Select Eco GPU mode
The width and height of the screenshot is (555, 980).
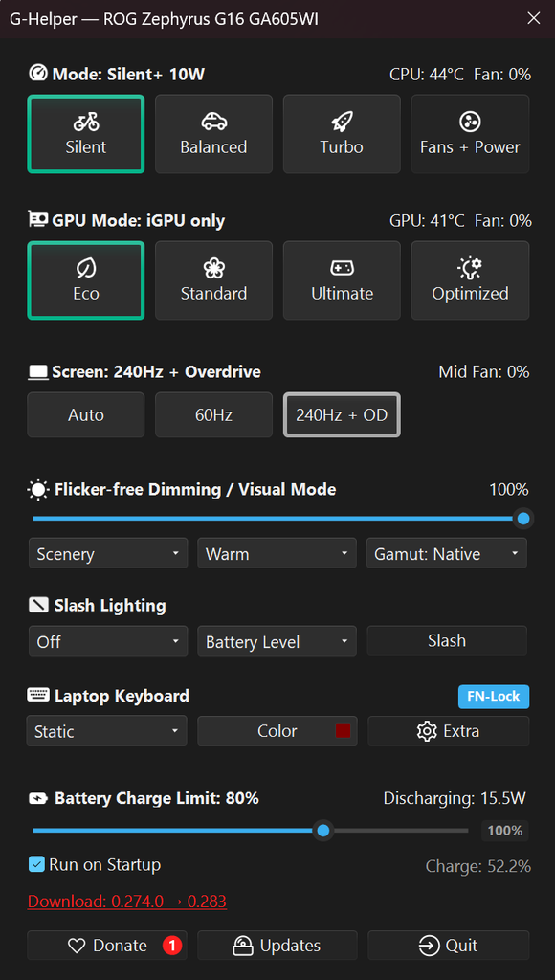[x=85, y=280]
